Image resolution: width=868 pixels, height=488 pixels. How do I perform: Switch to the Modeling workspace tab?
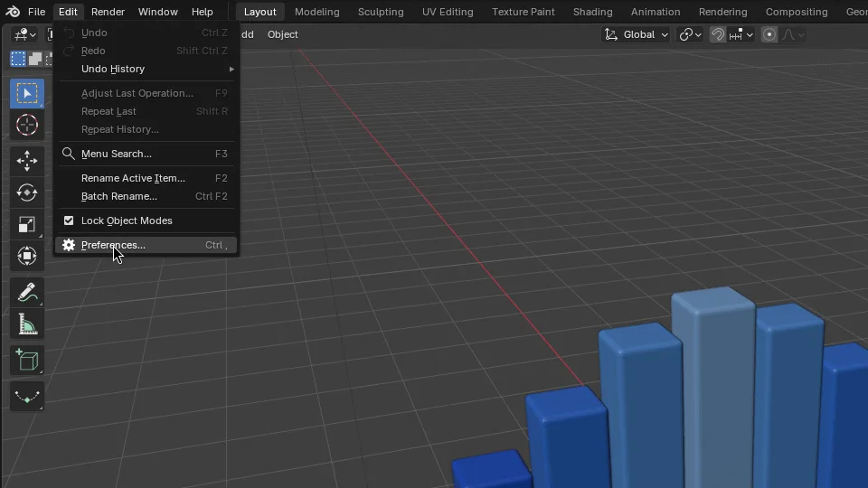click(x=317, y=12)
